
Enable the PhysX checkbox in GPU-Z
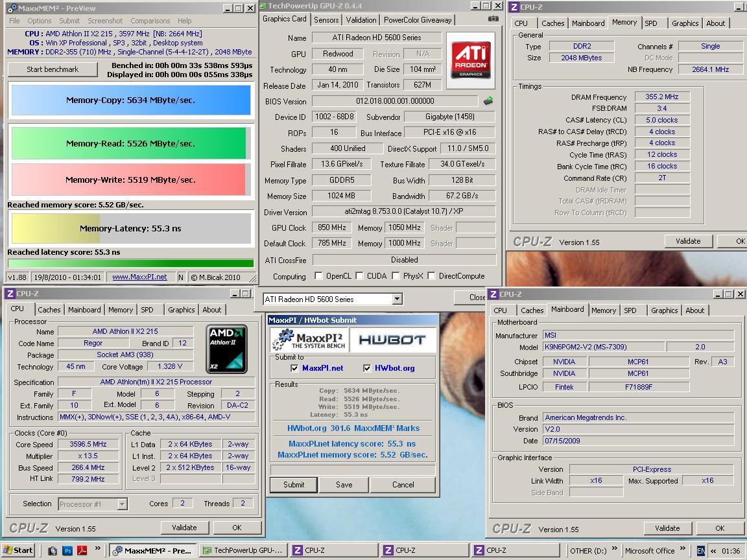396,275
